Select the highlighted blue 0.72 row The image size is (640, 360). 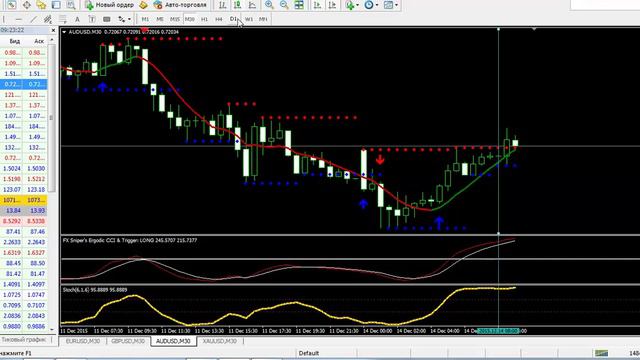pyautogui.click(x=24, y=84)
